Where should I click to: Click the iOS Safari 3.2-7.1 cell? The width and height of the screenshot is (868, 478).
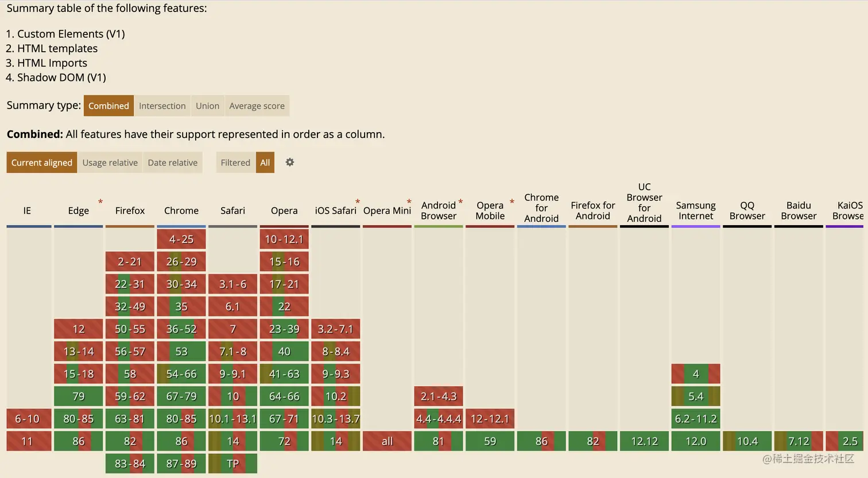[x=335, y=329]
